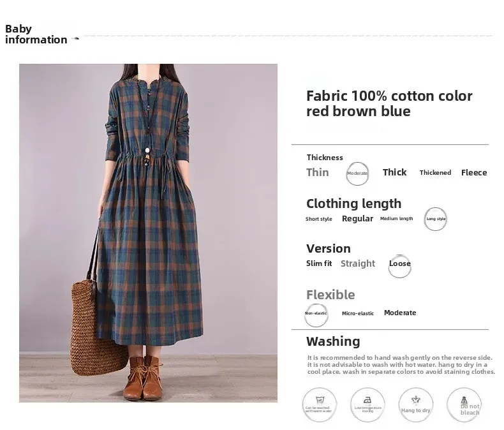Image resolution: width=504 pixels, height=430 pixels.
Task: Click the Regular clothing length label
Action: coord(357,219)
